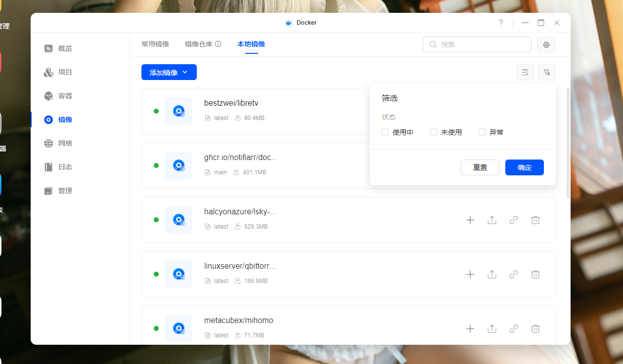This screenshot has height=364, width=623.
Task: Delete the linuxserver/qbittorrent image
Action: [535, 274]
